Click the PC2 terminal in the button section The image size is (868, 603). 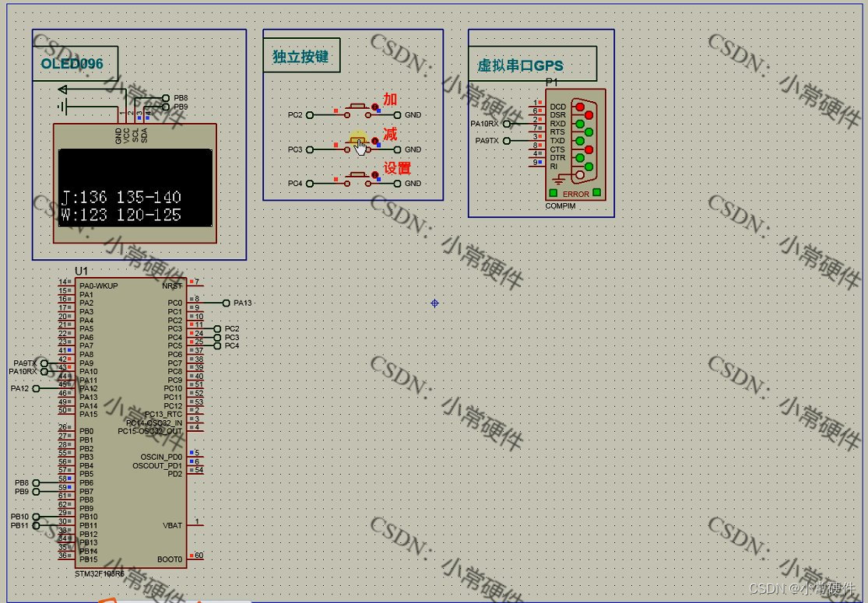[310, 115]
